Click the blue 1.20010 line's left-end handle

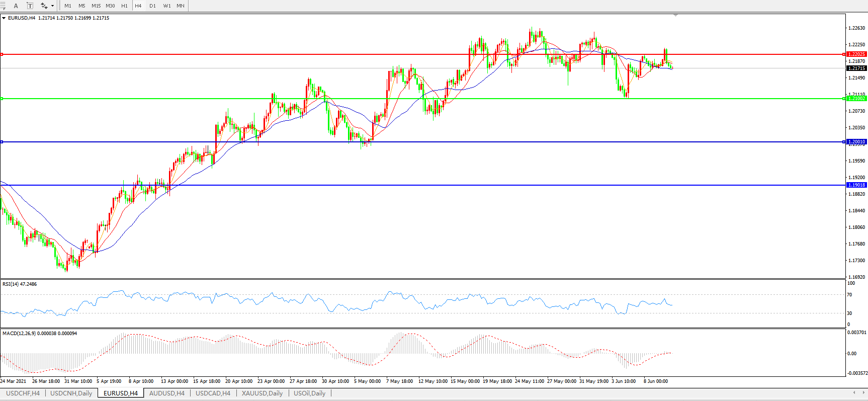coord(2,142)
